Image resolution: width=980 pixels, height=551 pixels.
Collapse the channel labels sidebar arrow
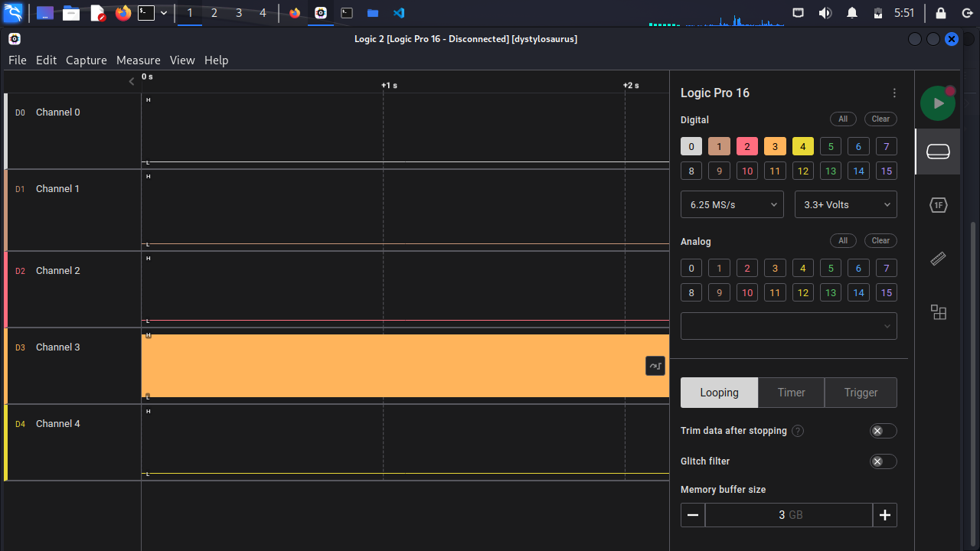coord(132,81)
